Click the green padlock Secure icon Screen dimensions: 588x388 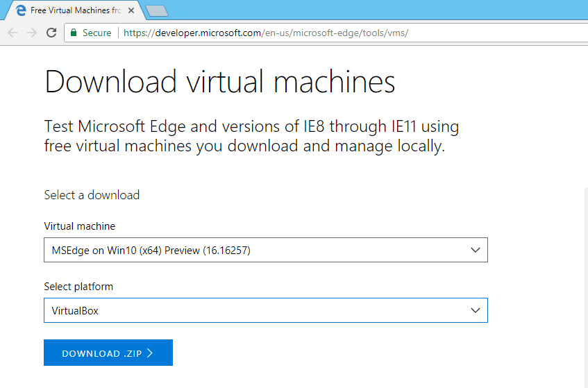74,33
